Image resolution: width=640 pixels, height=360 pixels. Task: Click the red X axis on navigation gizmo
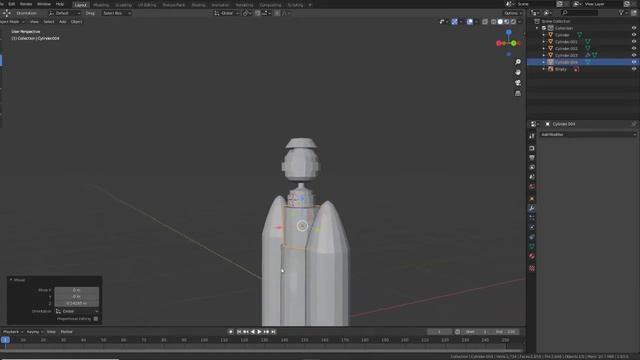[499, 43]
